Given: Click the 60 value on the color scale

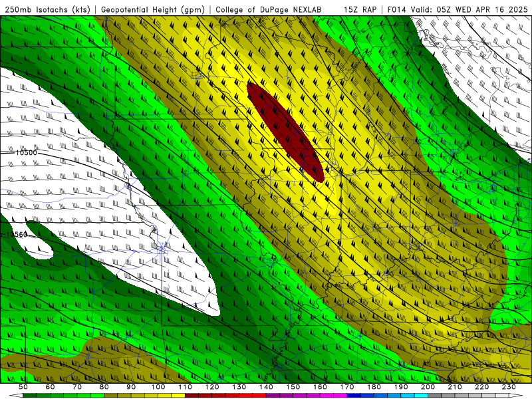Looking at the screenshot, I should 51,387.
